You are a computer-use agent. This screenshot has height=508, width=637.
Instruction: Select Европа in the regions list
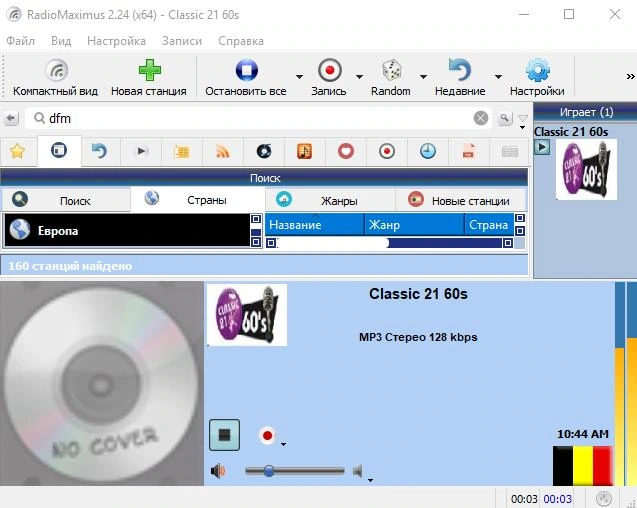(127, 230)
